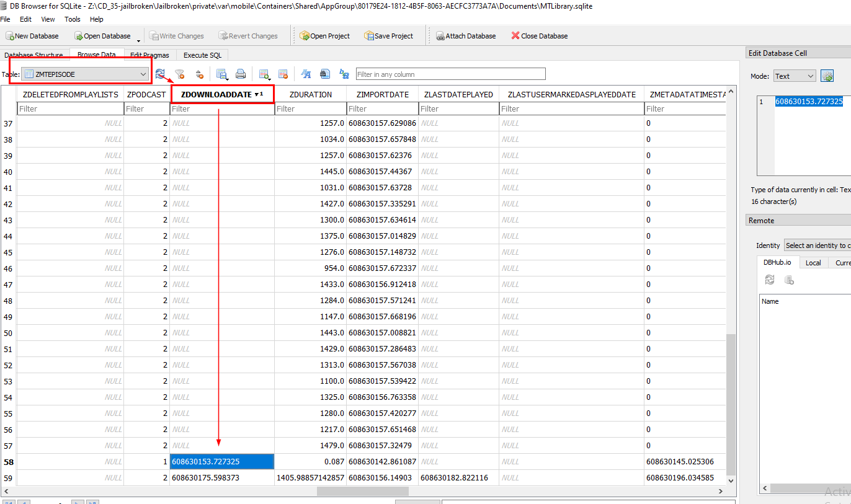Screen dimensions: 851x504
Task: Click the Close Database button
Action: (539, 36)
